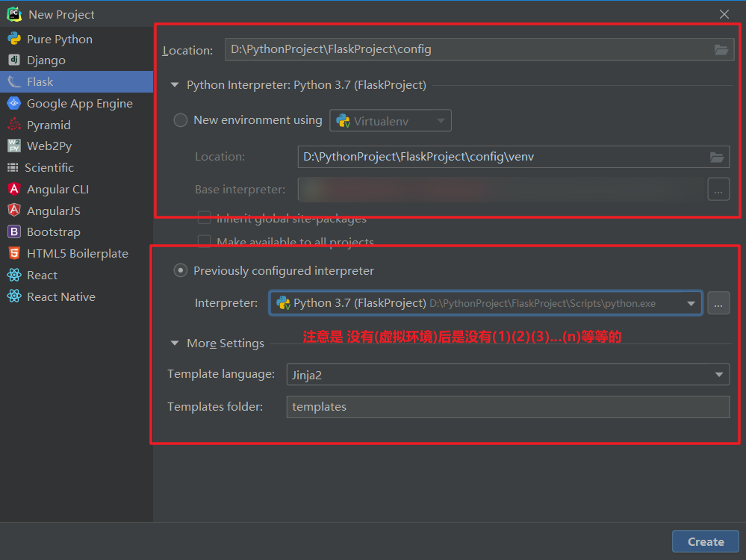The image size is (746, 560).
Task: Click the Pure Python project icon
Action: [x=14, y=39]
